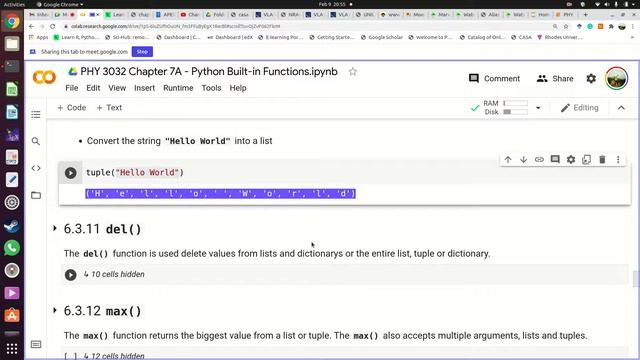640x360 pixels.
Task: Delete the selected cell
Action: 602,160
